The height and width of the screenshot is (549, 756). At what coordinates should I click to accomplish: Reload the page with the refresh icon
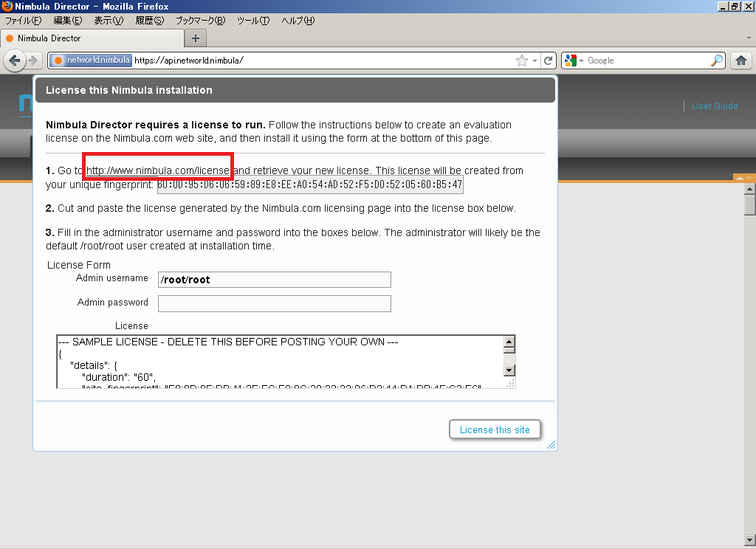click(x=549, y=61)
